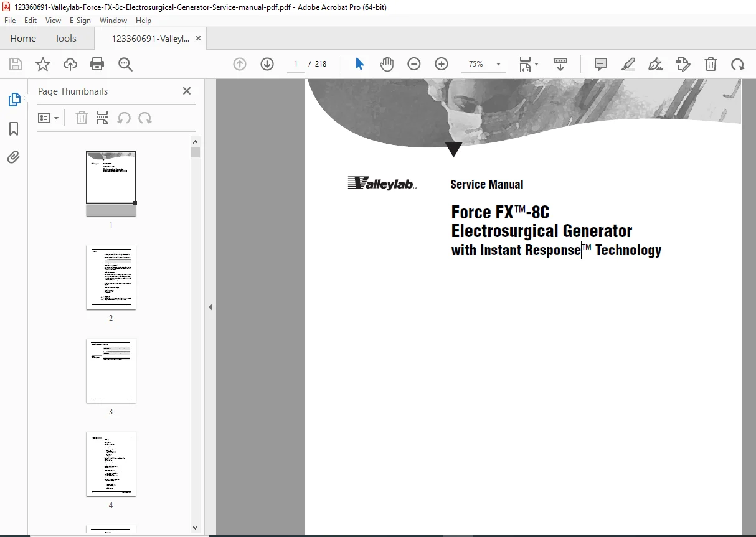Screen dimensions: 756x537
Task: Rotate page with main toolbar icon
Action: pyautogui.click(x=738, y=64)
